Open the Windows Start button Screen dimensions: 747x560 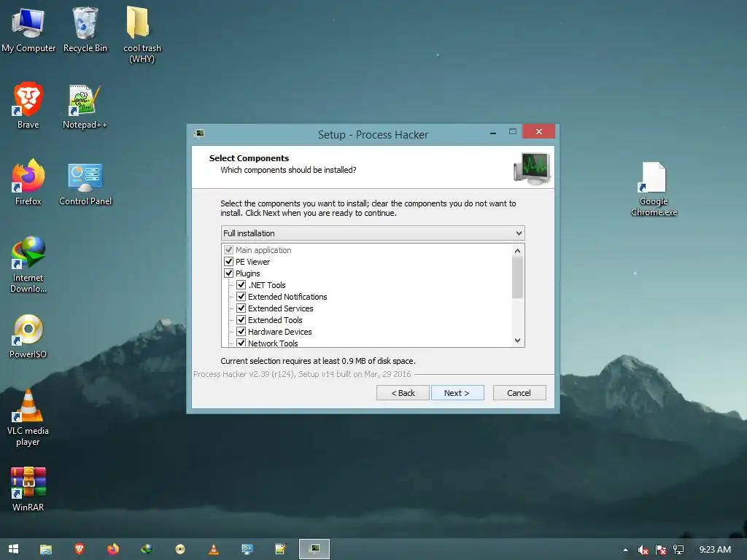(x=13, y=549)
